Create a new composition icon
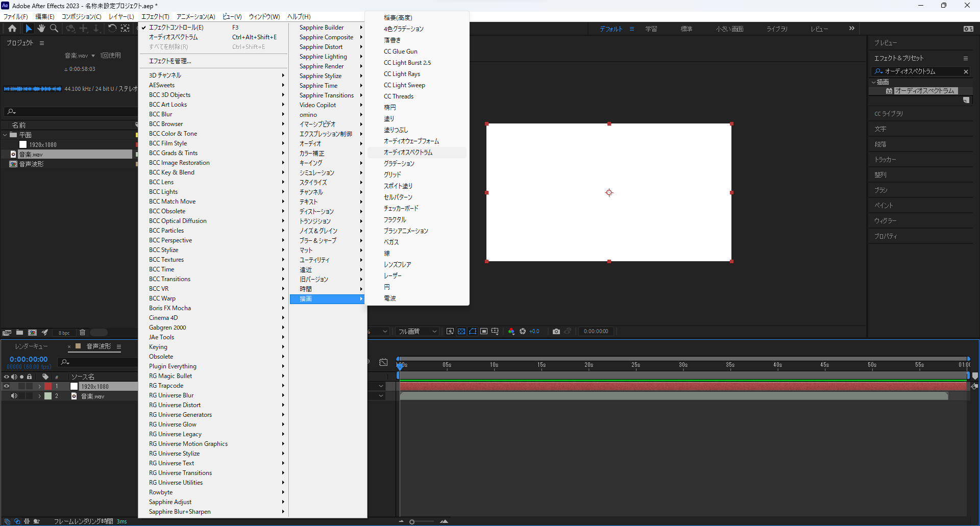Screen dimensions: 980x526 (32, 333)
